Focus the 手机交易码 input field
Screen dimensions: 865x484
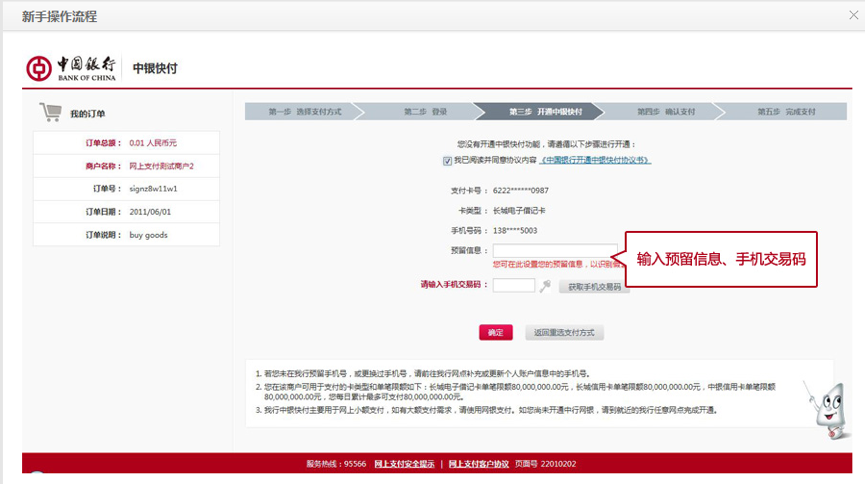514,285
